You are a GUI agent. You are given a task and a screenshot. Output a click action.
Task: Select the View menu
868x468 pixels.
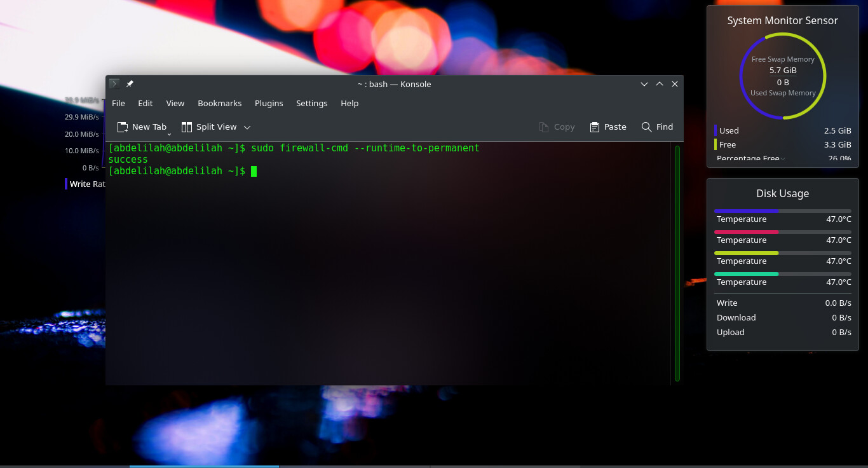click(x=175, y=103)
